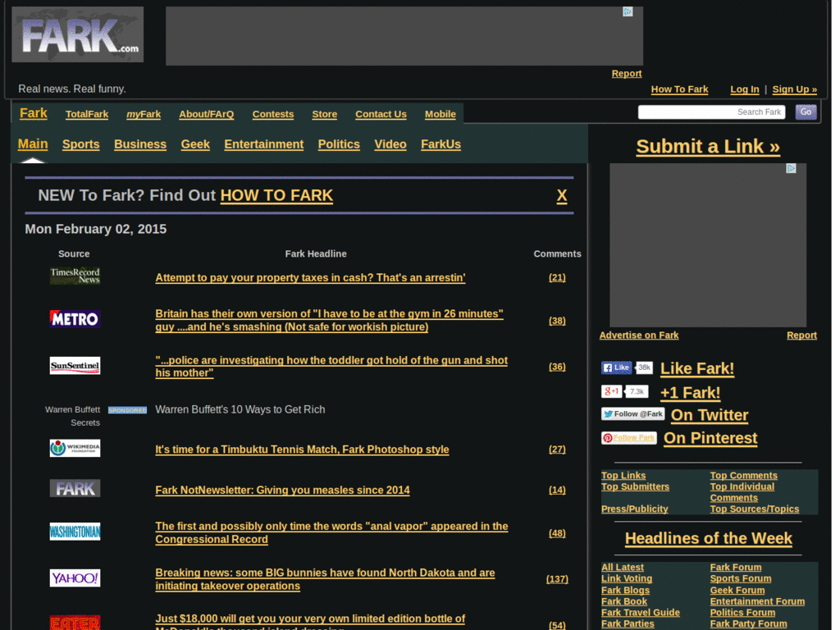The width and height of the screenshot is (840, 630).
Task: Open the TotalFark menu item
Action: [x=87, y=114]
